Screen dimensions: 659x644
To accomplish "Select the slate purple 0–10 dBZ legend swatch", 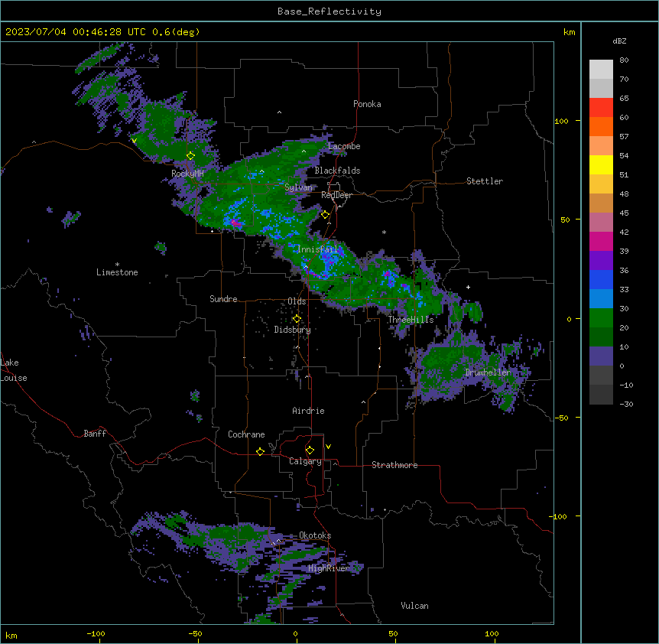I will (601, 356).
